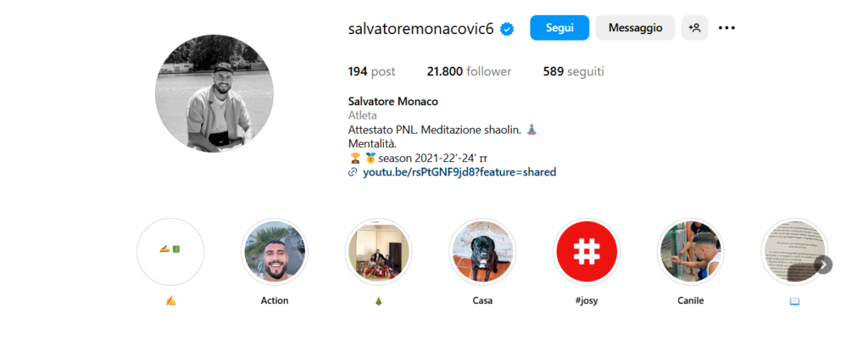Image resolution: width=868 pixels, height=341 pixels.
Task: Open the Canile story highlight
Action: 690,252
